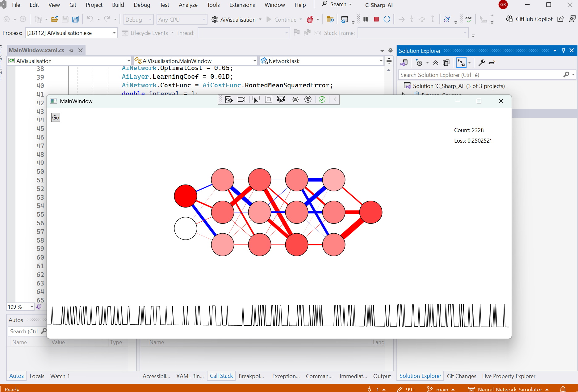Image resolution: width=578 pixels, height=392 pixels.
Task: Click the bright red input neuron circle
Action: pyautogui.click(x=185, y=196)
